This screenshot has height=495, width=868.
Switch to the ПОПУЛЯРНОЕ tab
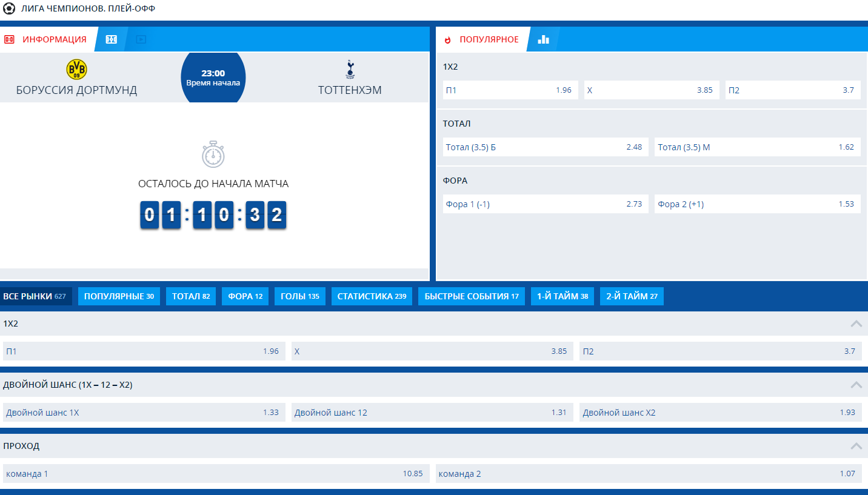pyautogui.click(x=482, y=39)
